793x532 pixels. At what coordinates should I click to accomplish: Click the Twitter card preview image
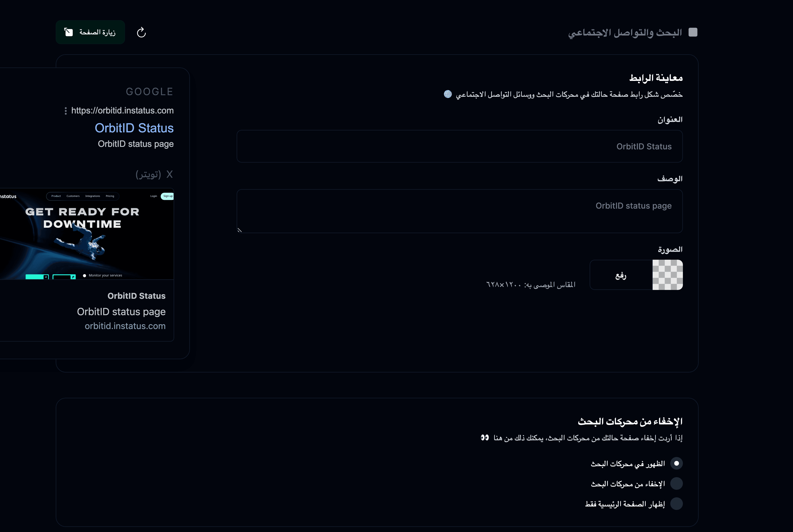coord(87,234)
